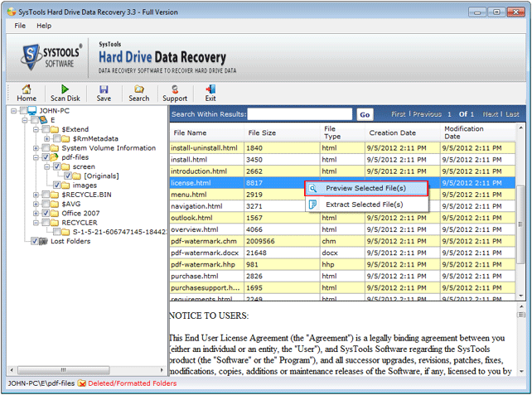Click the SysTools Software logo
532x395 pixels.
pos(52,57)
